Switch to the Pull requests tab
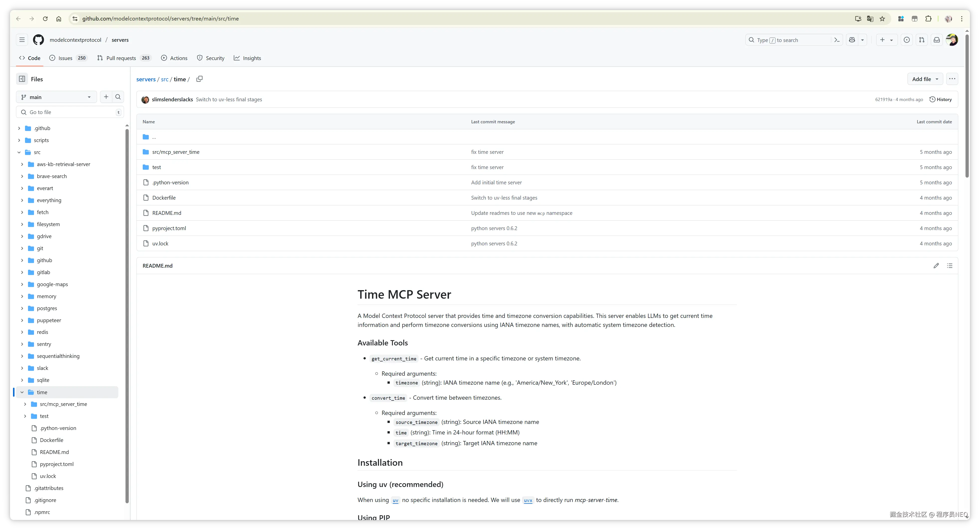Screen dimensions: 980x530 coord(121,58)
